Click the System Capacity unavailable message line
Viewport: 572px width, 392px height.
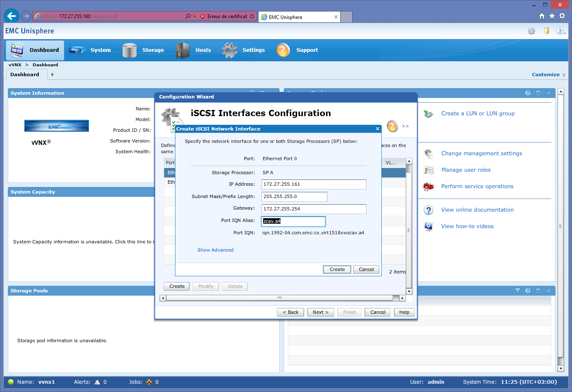pos(84,242)
